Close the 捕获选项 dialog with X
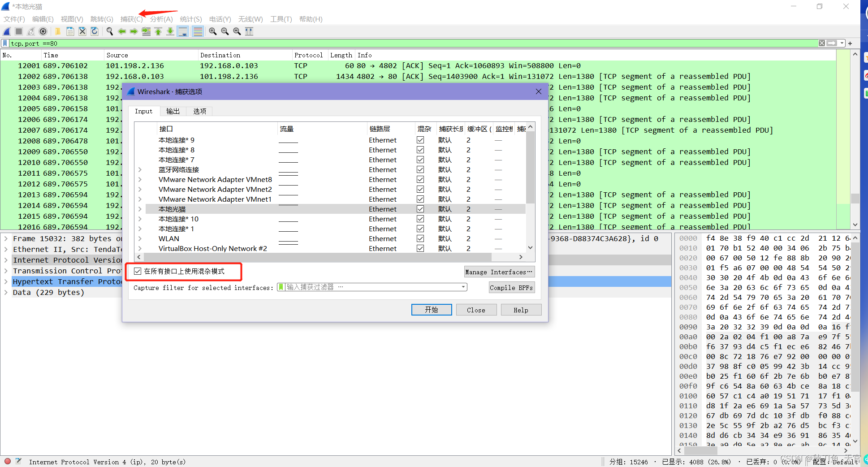Viewport: 868px width, 467px height. click(x=539, y=91)
